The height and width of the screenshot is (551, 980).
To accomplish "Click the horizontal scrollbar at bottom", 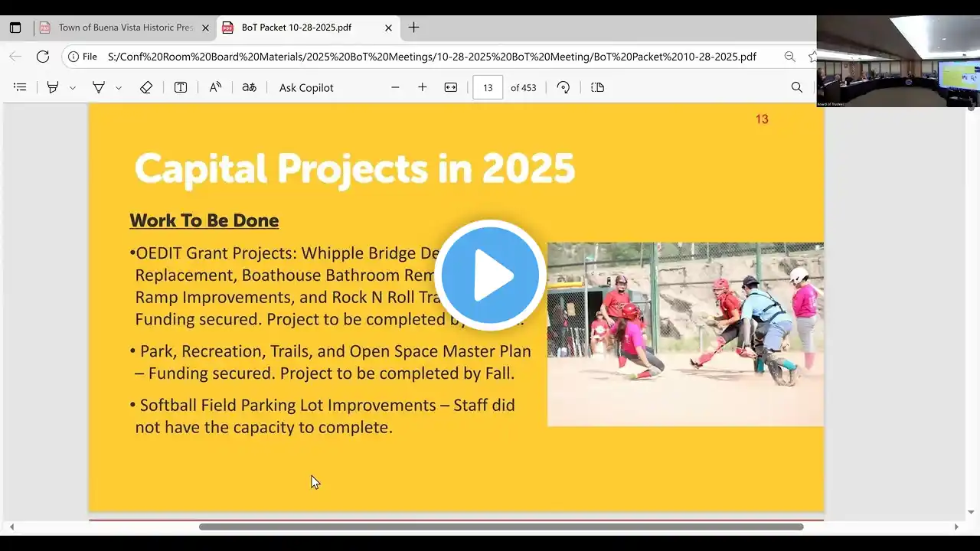I will click(501, 527).
